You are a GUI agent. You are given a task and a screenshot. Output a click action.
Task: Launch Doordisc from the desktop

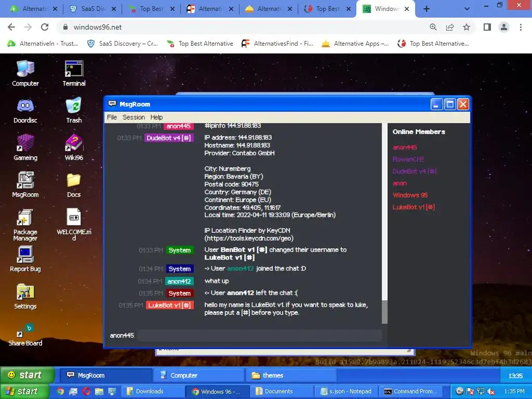(25, 111)
